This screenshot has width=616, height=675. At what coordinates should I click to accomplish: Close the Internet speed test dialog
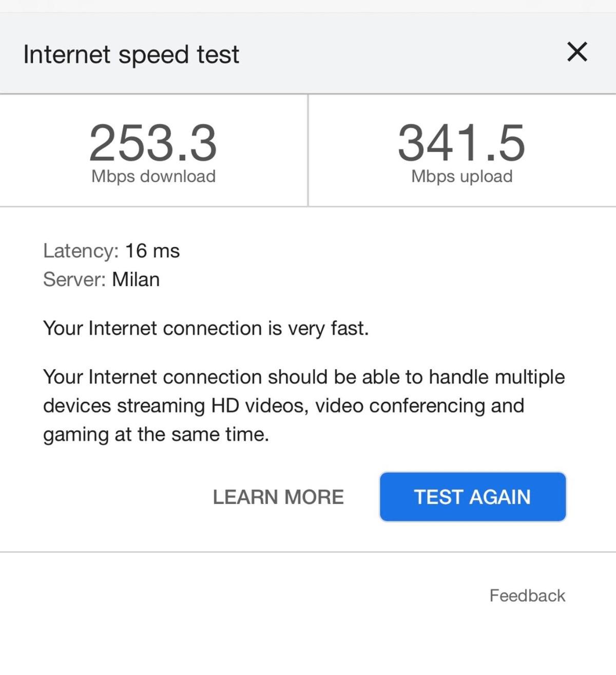(577, 52)
